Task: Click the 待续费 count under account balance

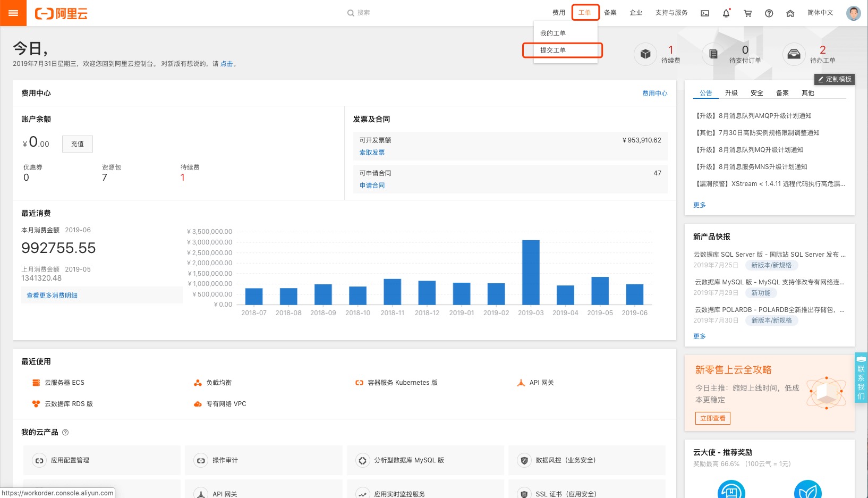Action: tap(182, 178)
